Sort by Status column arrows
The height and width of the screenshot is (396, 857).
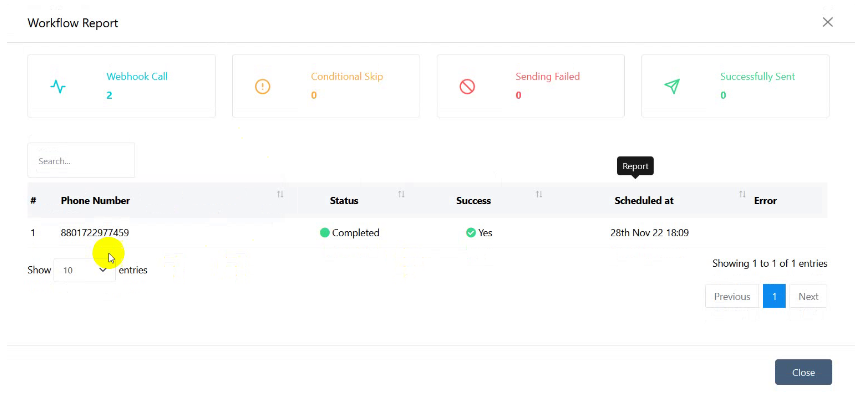click(x=401, y=194)
